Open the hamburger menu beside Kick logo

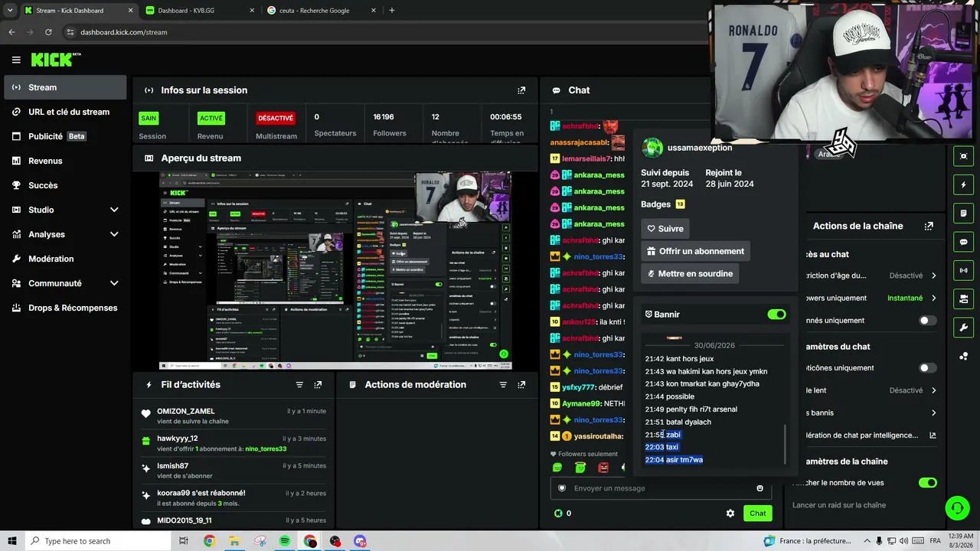(x=16, y=60)
